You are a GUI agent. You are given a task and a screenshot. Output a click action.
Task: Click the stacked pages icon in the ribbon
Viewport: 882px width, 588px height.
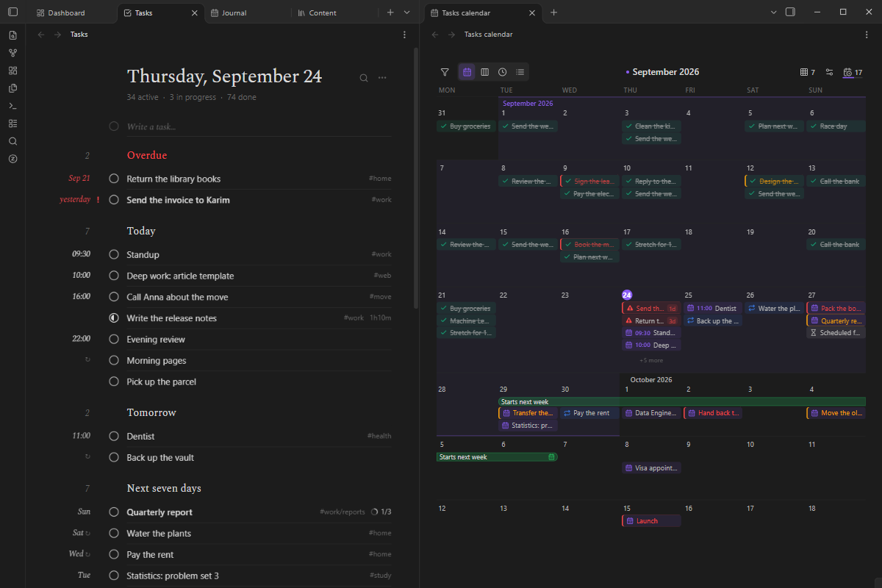[12, 88]
